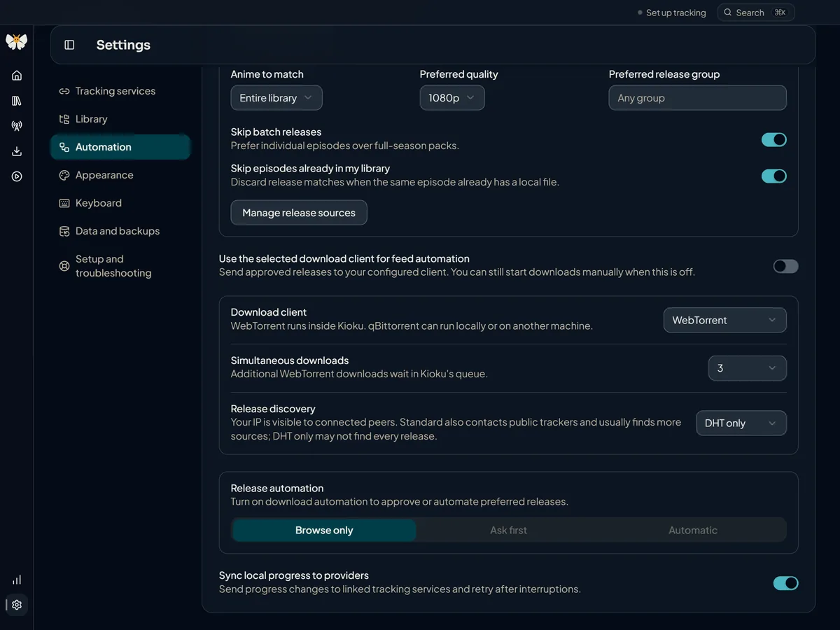The height and width of the screenshot is (630, 840).
Task: Click the Kioku butterfly logo
Action: click(16, 41)
